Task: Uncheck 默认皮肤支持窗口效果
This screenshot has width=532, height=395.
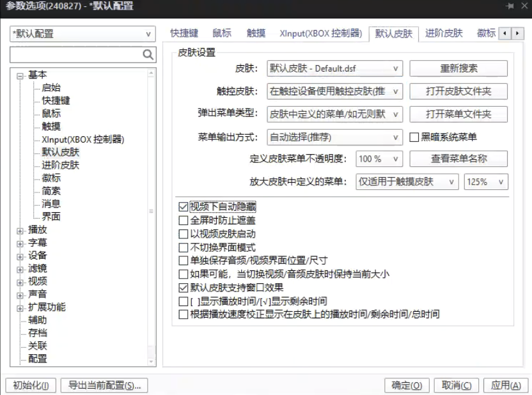Action: coord(184,288)
